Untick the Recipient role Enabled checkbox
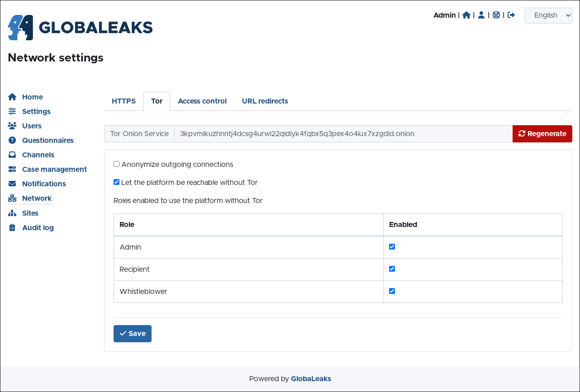Image resolution: width=580 pixels, height=392 pixels. click(392, 269)
